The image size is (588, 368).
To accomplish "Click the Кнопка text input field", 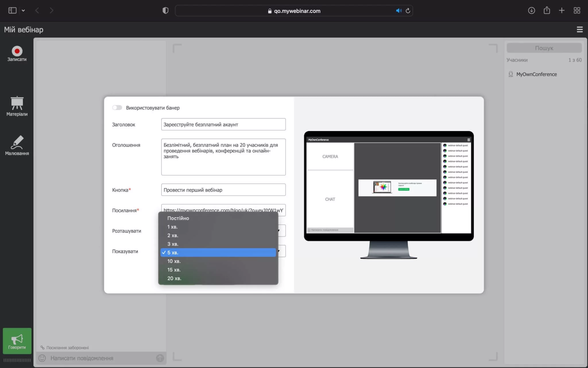I will click(x=223, y=190).
